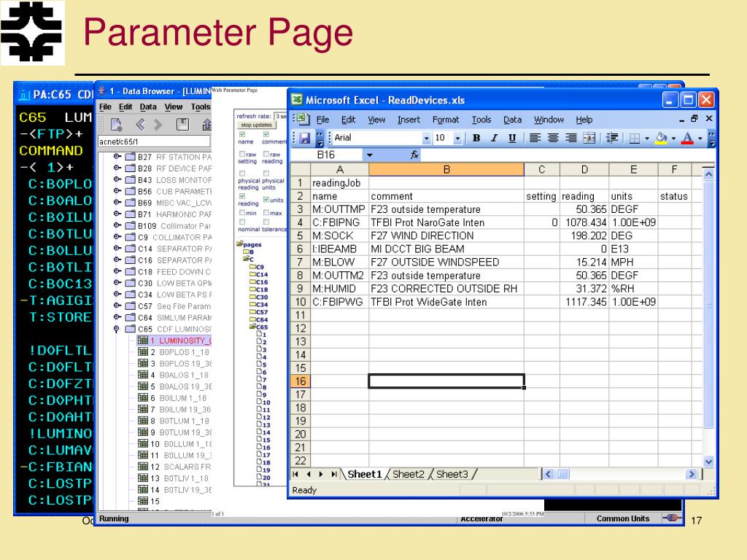The image size is (747, 560).
Task: Click first-sheet navigation arrow in Excel
Action: (296, 474)
